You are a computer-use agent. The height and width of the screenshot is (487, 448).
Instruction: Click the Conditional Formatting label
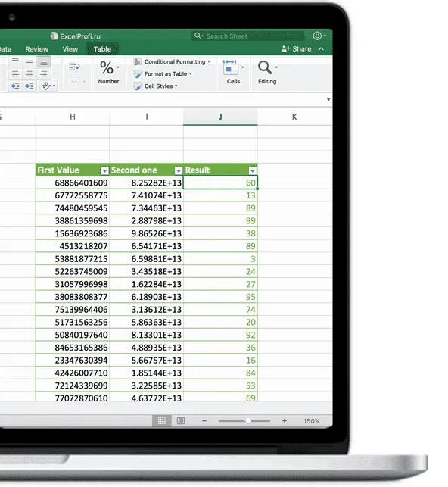(175, 62)
